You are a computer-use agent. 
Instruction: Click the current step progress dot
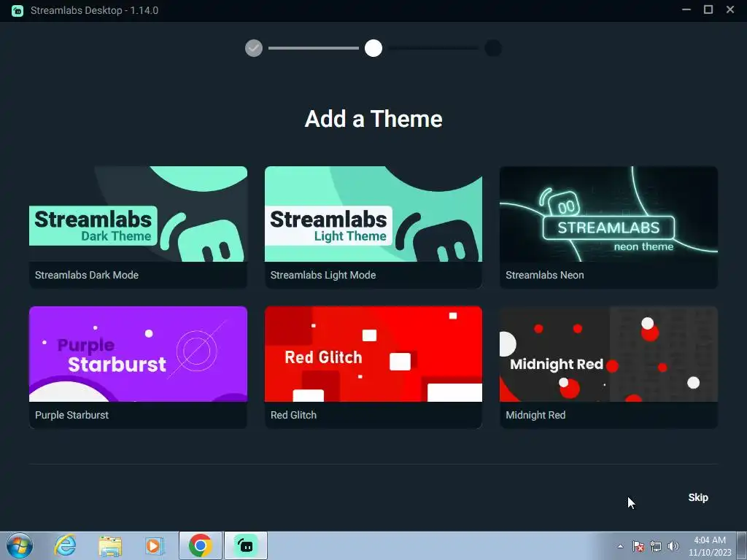point(373,48)
